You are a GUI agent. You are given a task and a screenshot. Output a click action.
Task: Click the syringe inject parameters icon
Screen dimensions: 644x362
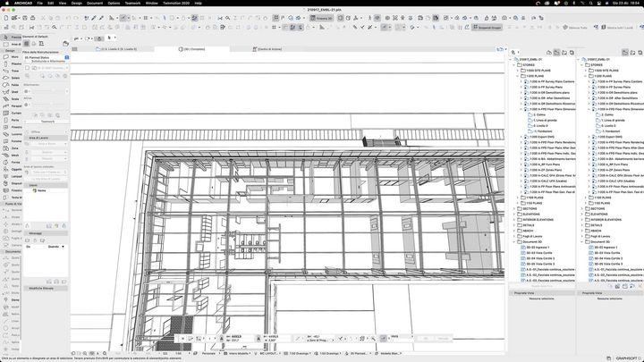[x=101, y=18]
